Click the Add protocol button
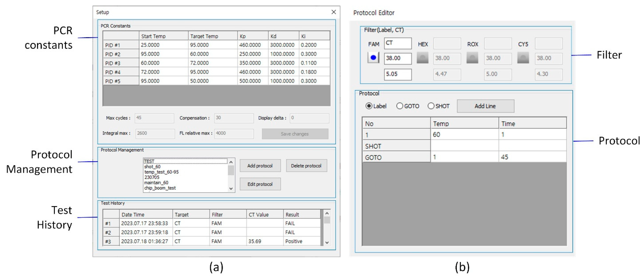Image resolution: width=644 pixels, height=278 pixels. click(x=260, y=166)
